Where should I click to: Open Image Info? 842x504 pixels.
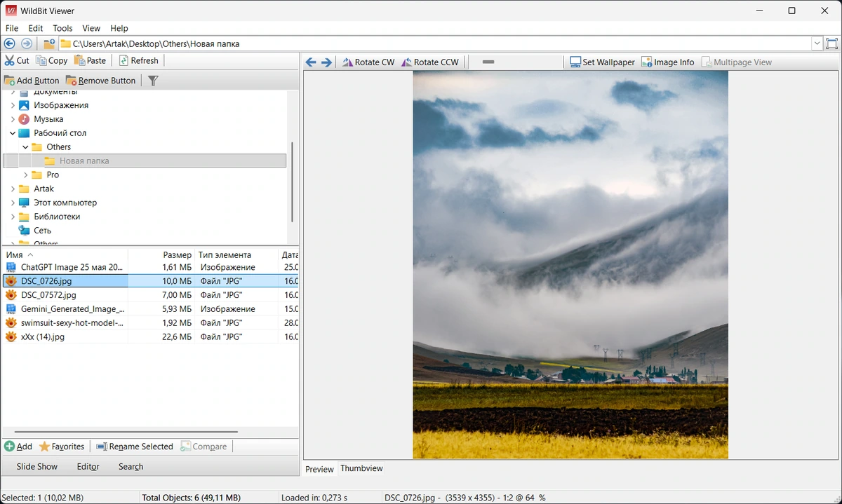pyautogui.click(x=667, y=62)
